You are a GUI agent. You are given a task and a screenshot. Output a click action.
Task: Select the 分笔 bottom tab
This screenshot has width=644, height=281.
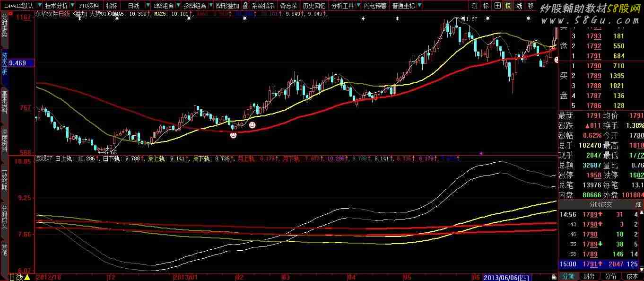pyautogui.click(x=568, y=276)
